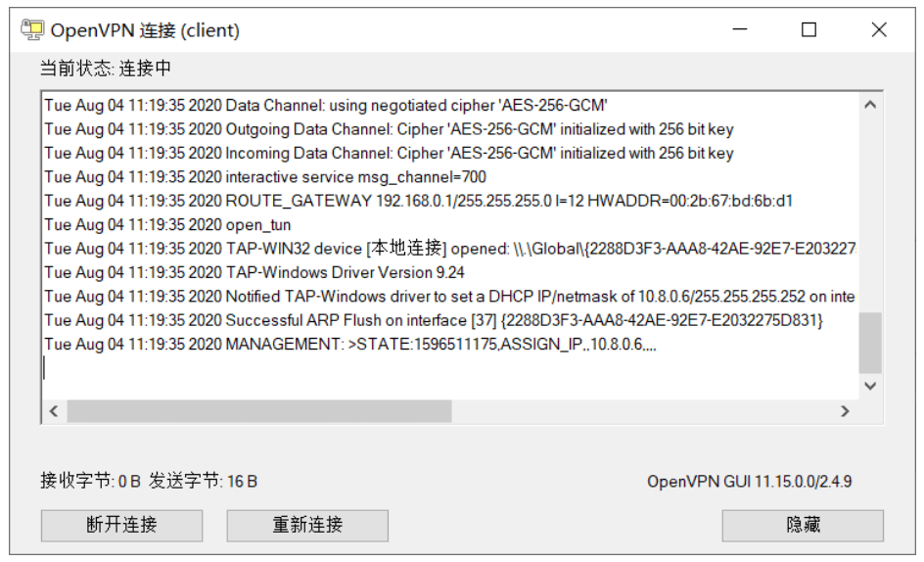Click the 'TAP-WIN32 device' log line

pos(450,249)
